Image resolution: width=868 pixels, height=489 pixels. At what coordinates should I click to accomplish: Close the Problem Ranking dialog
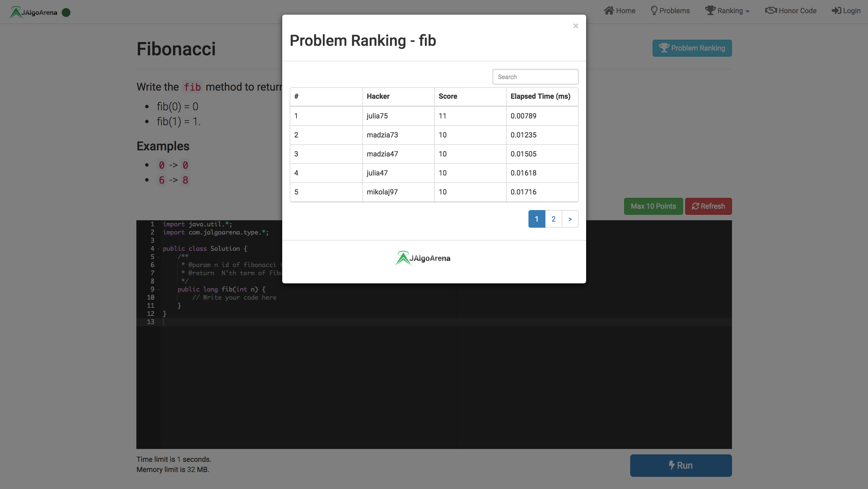[575, 26]
